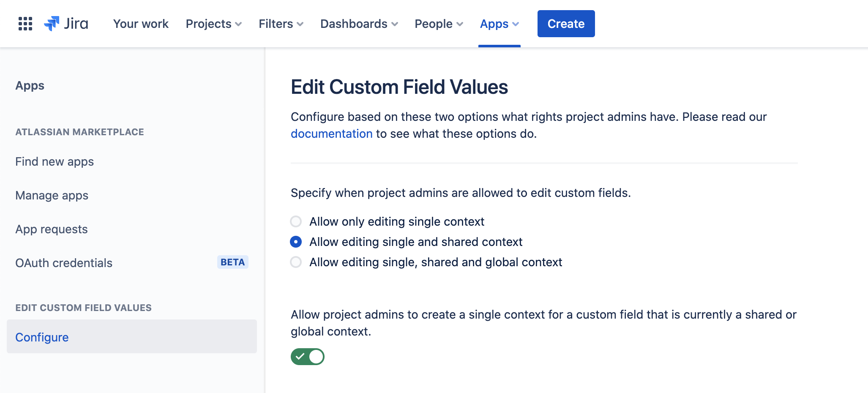
Task: Open the Filters dropdown menu
Action: coord(281,24)
